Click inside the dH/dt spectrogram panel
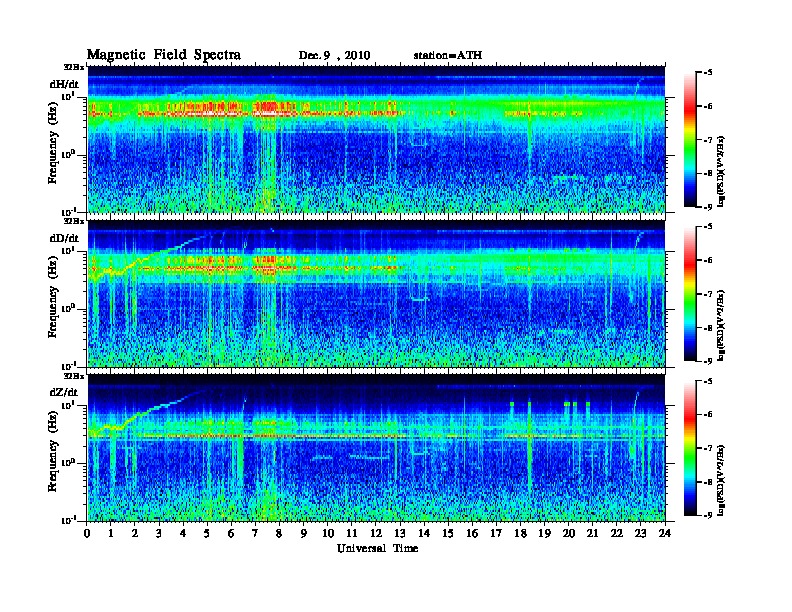The height and width of the screenshot is (612, 792). [376, 139]
